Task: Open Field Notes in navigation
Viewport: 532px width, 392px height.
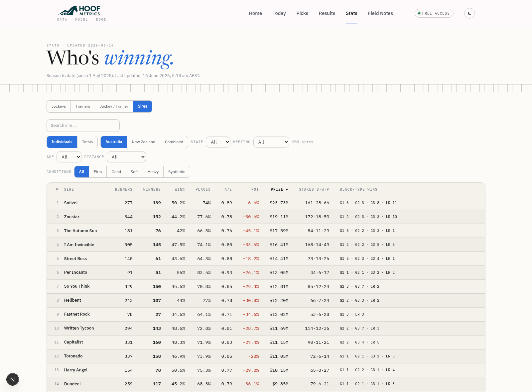Action: point(380,13)
